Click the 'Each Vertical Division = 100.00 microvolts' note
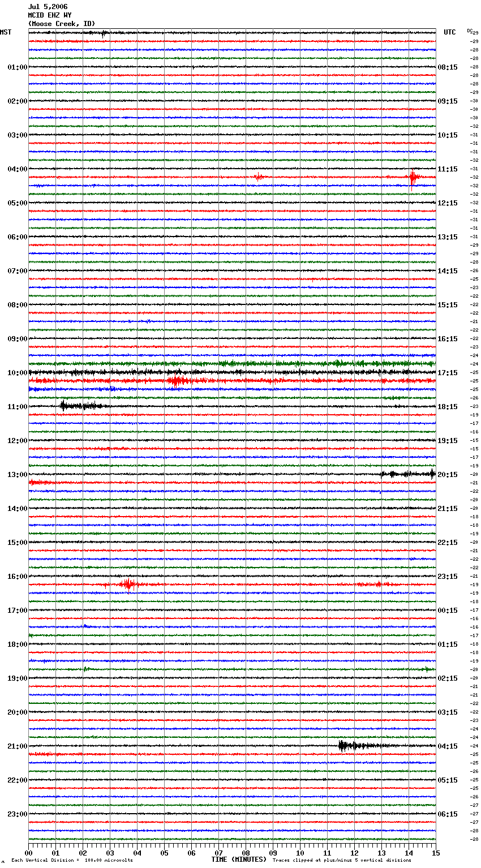 click(72, 860)
